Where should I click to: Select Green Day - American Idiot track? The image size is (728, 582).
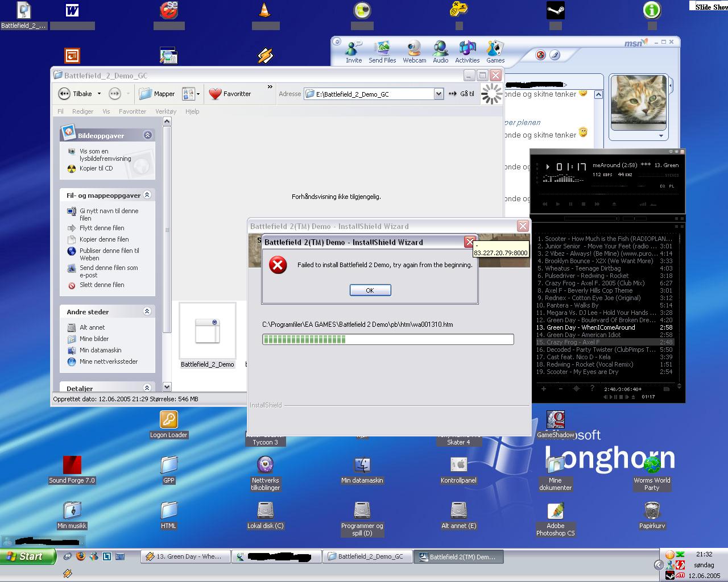pyautogui.click(x=605, y=335)
